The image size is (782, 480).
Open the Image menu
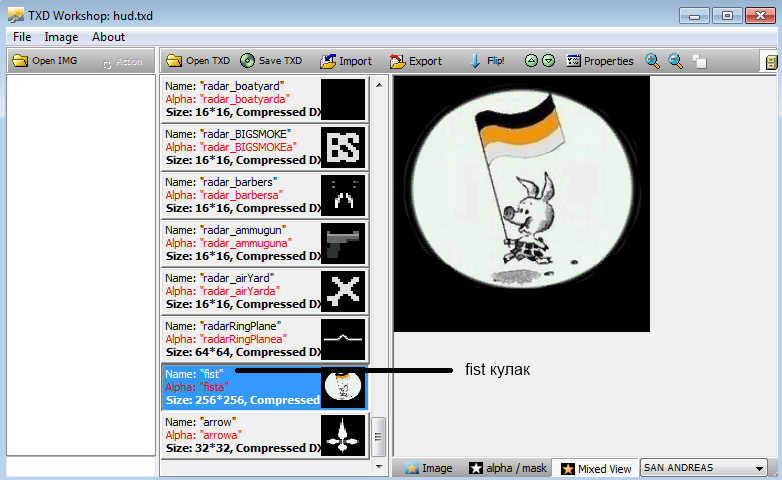click(61, 37)
